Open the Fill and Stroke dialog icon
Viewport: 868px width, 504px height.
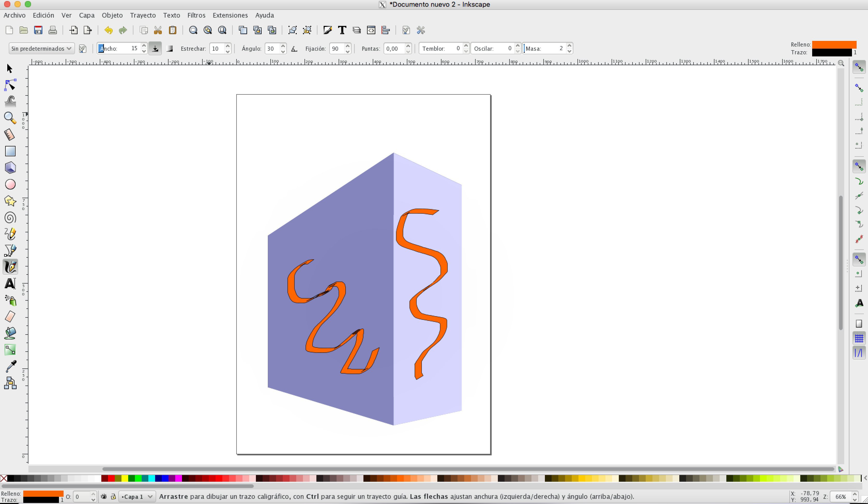tap(328, 30)
